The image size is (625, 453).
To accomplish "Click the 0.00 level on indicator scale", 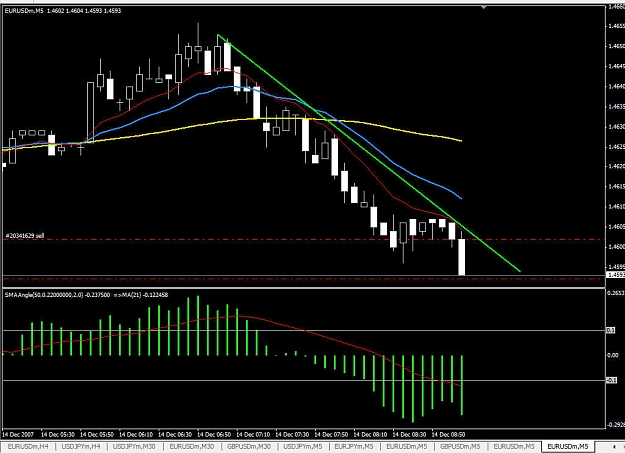I will (613, 355).
